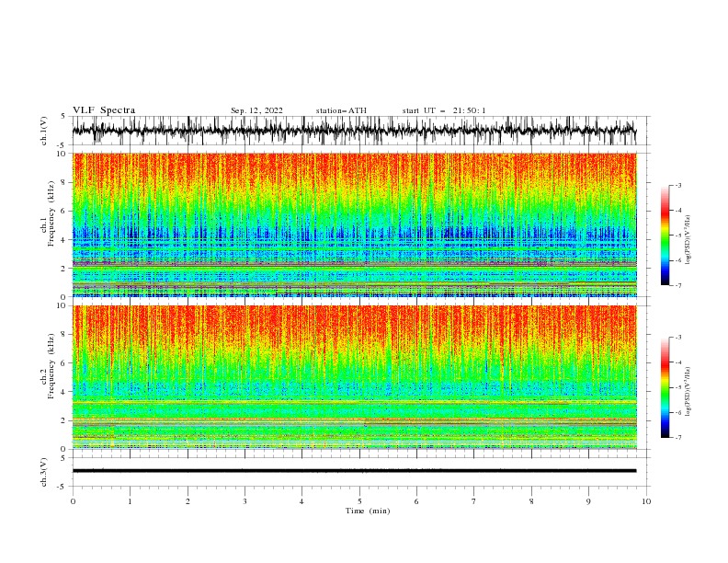Click the time axis tick label '4'

point(301,501)
